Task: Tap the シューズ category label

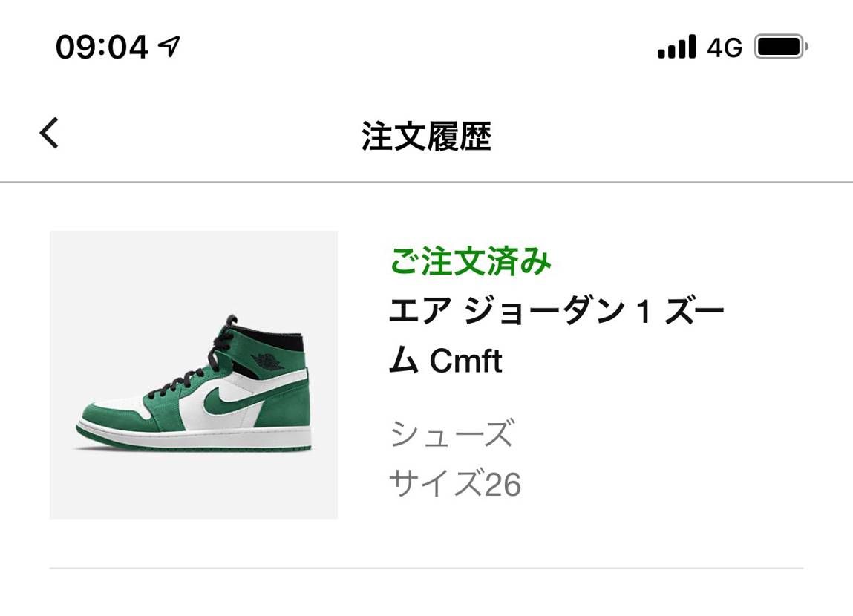Action: tap(451, 436)
